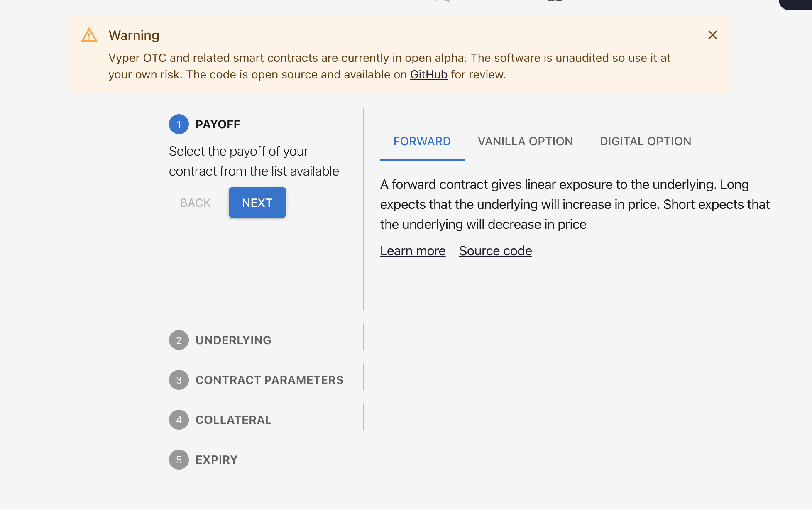Expand the CONTRACT PARAMETERS step label
The width and height of the screenshot is (812, 509).
[269, 380]
